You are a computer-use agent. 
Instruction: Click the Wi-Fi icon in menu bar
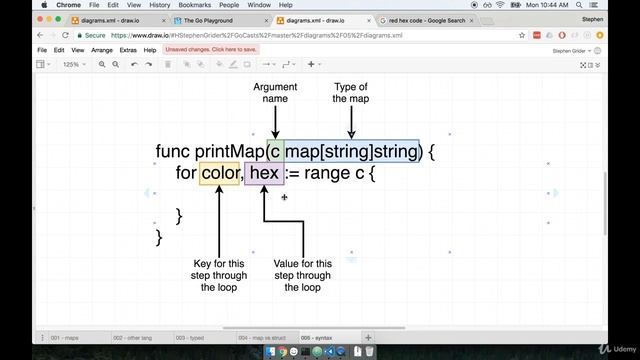point(500,5)
